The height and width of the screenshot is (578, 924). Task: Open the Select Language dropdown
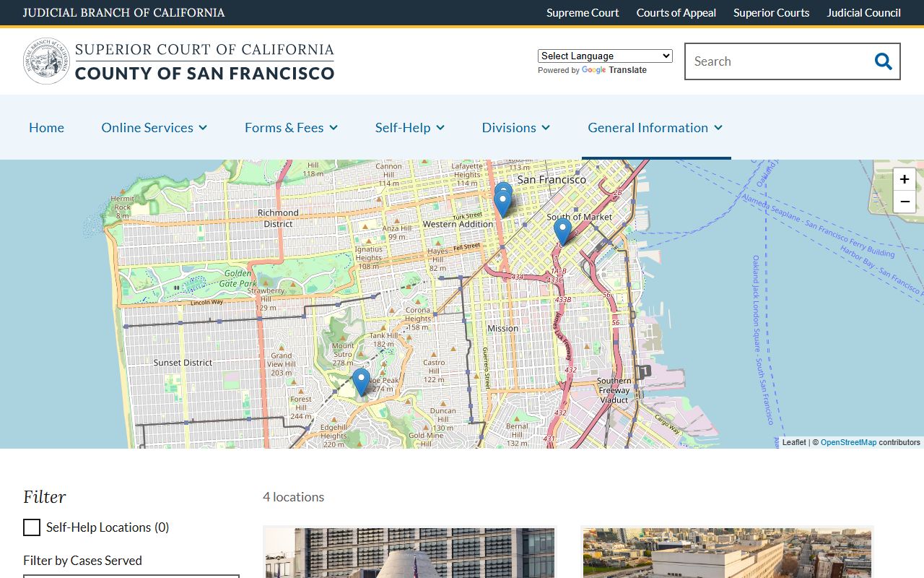pyautogui.click(x=605, y=56)
